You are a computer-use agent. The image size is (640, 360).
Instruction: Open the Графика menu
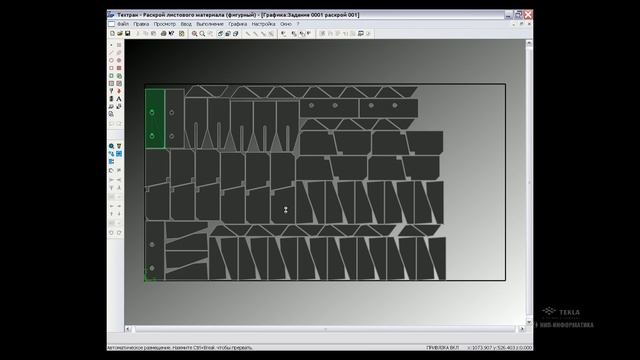click(238, 24)
